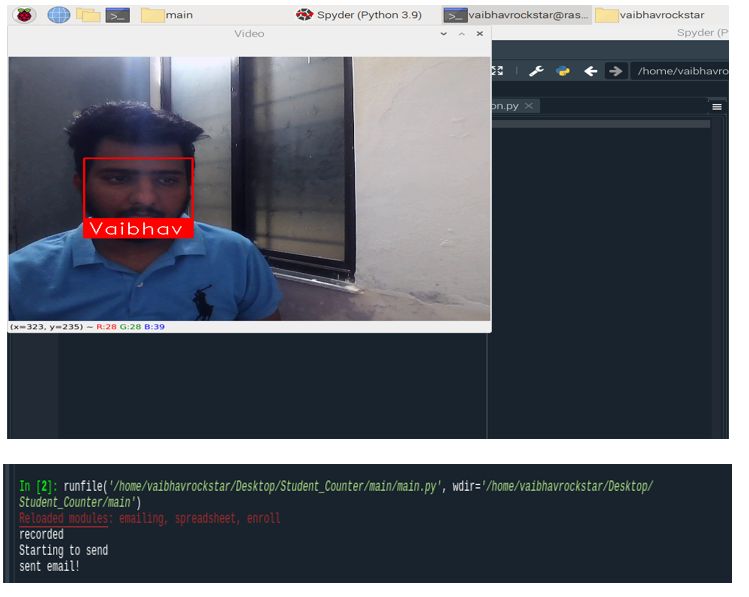
Task: Open the editor pane options hamburger menu
Action: [x=717, y=107]
